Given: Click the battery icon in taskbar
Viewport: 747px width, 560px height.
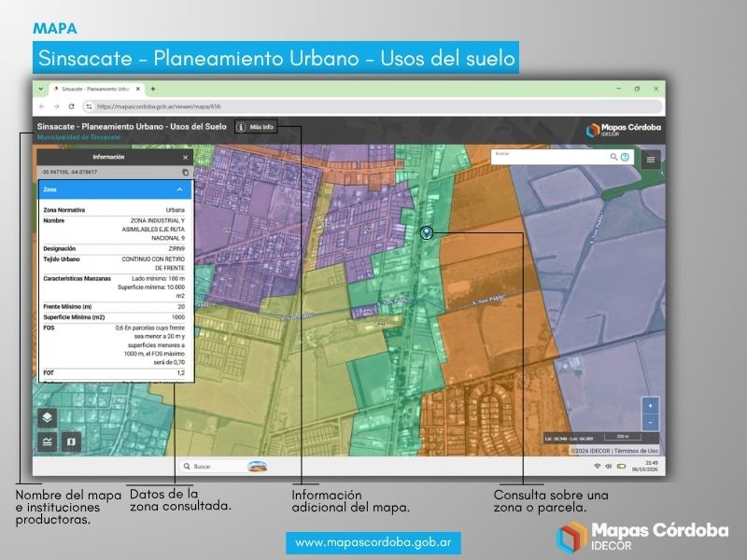Looking at the screenshot, I should (x=621, y=466).
